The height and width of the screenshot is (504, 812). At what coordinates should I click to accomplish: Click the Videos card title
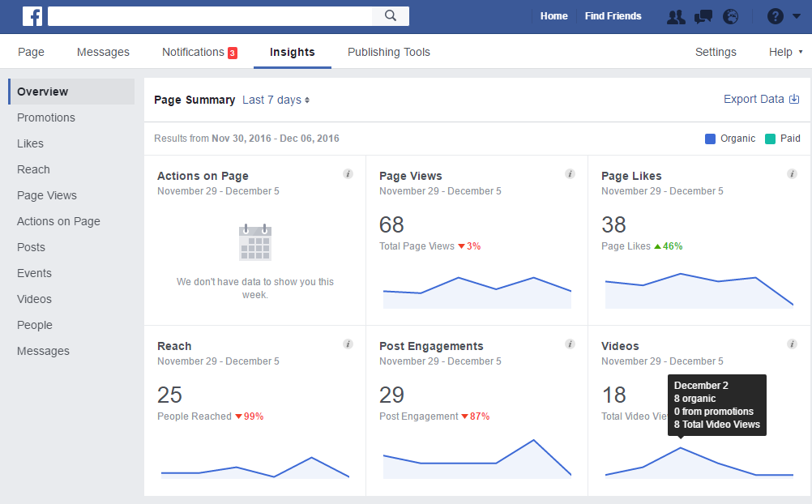pos(620,346)
